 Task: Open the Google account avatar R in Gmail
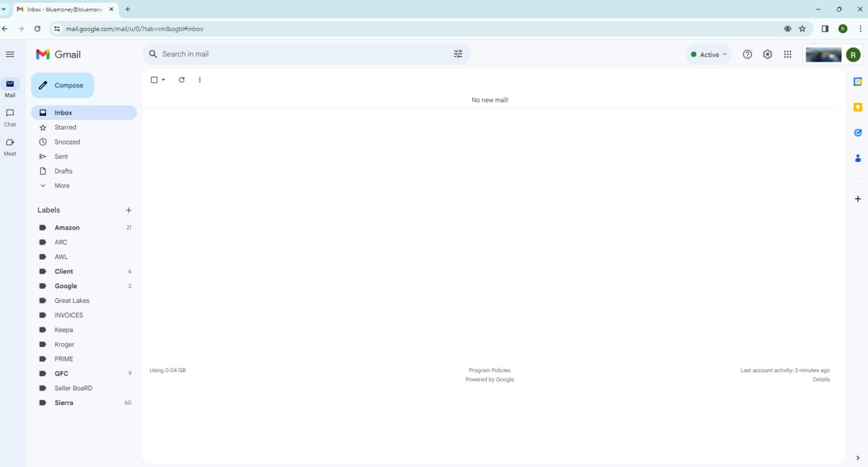[853, 55]
